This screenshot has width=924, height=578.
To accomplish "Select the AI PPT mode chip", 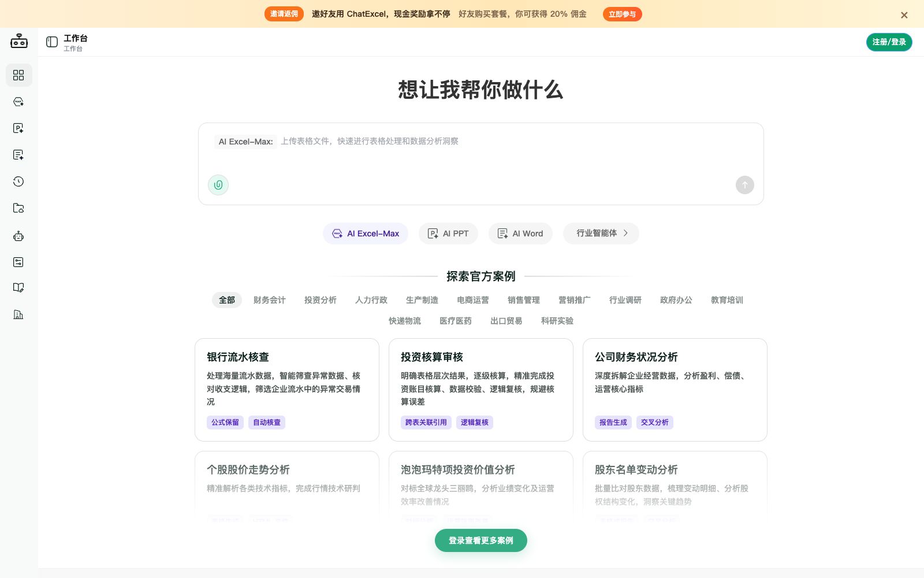I will point(448,234).
